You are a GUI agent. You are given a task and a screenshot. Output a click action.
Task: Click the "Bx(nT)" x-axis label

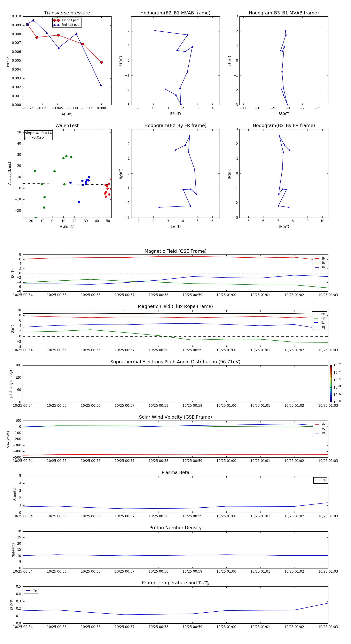click(284, 227)
